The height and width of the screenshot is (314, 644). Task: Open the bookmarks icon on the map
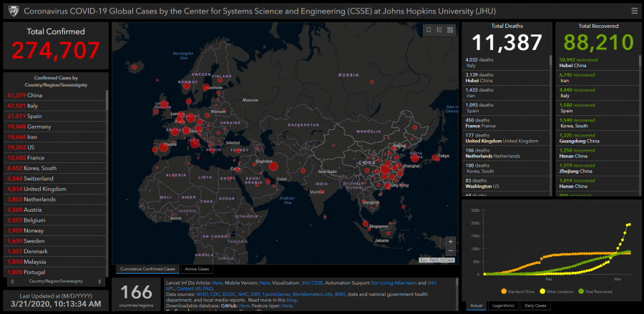[x=428, y=30]
